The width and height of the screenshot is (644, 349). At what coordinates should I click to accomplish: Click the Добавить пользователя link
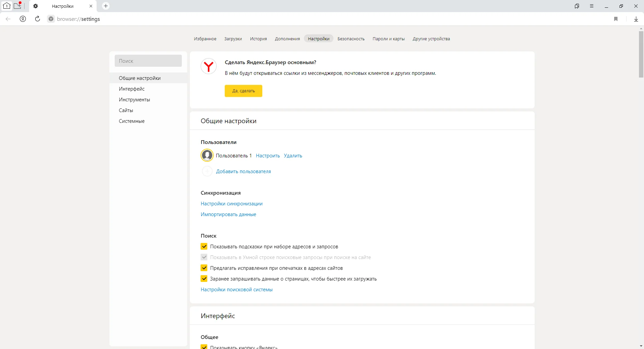point(243,171)
